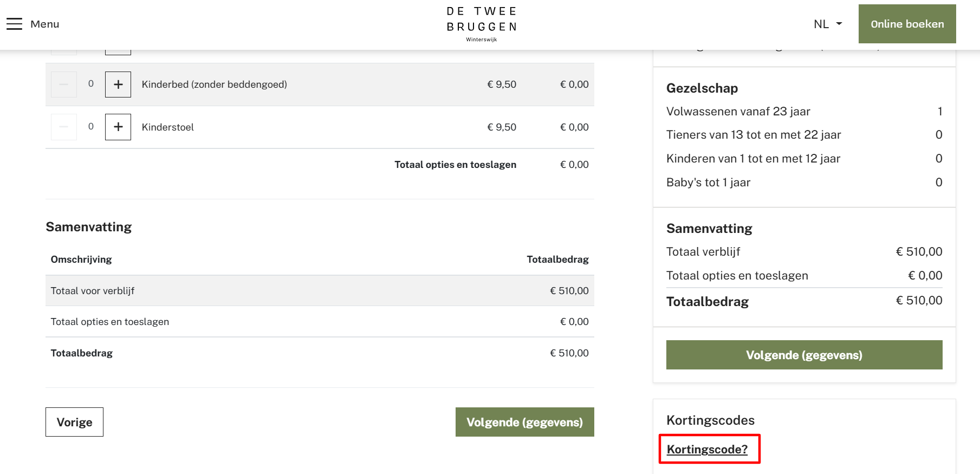
Task: Click the Totaalbedrag row in summary table
Action: click(x=320, y=353)
